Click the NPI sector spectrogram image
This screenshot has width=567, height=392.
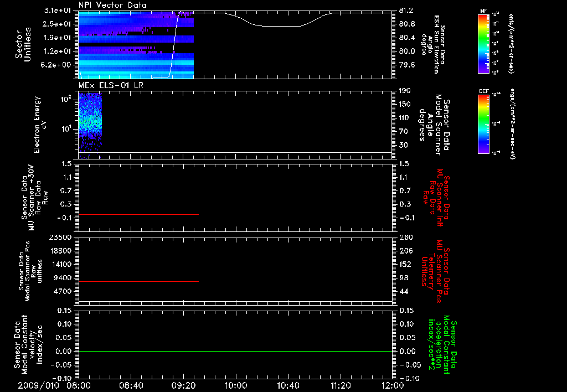[x=136, y=45]
